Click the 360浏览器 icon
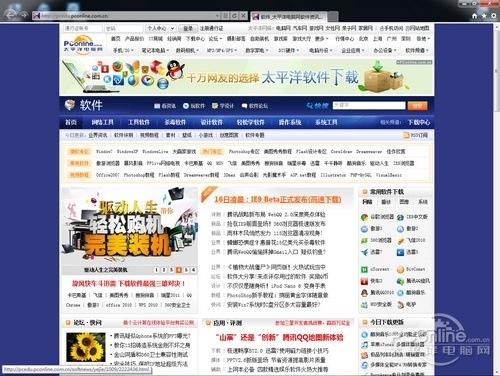The width and height of the screenshot is (500, 376). coord(365,241)
